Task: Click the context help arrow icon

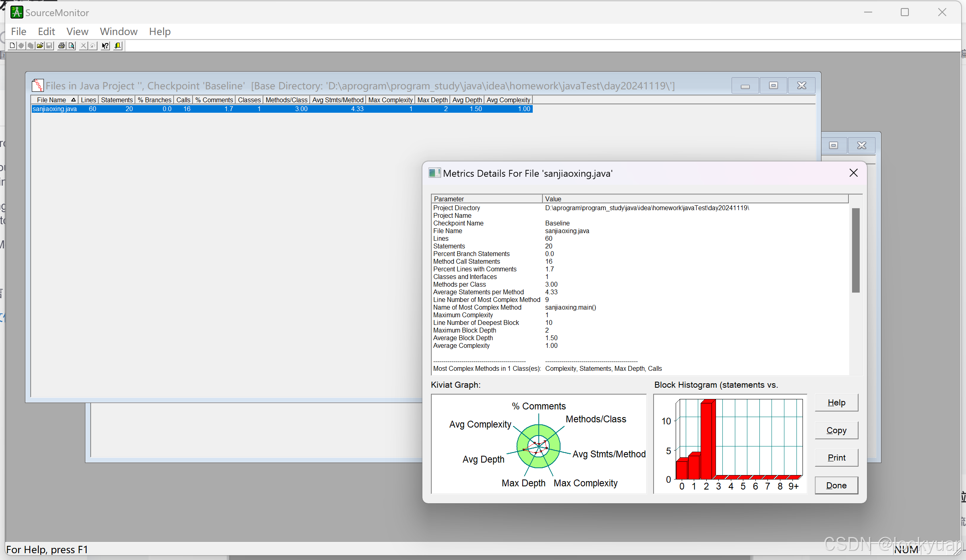Action: pyautogui.click(x=105, y=46)
